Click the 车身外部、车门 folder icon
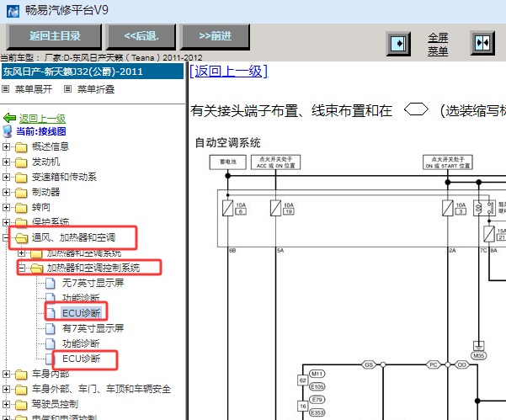 pyautogui.click(x=21, y=390)
